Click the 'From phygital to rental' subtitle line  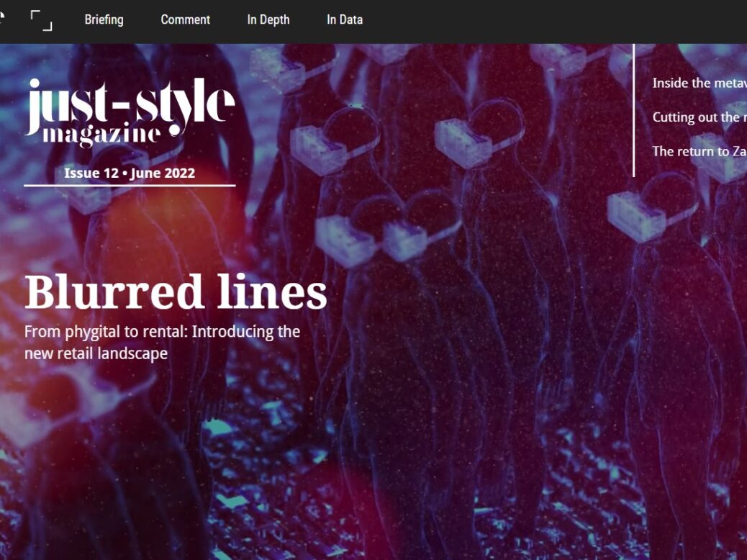point(163,332)
